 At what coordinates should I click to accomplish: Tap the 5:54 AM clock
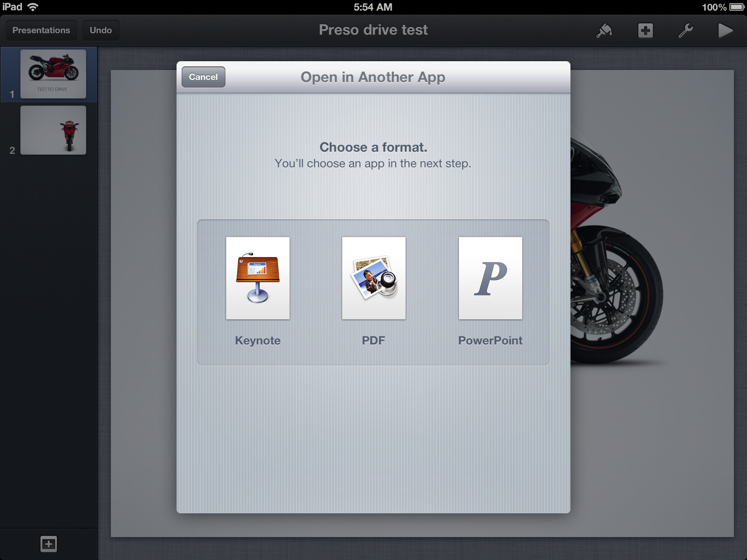tap(373, 7)
